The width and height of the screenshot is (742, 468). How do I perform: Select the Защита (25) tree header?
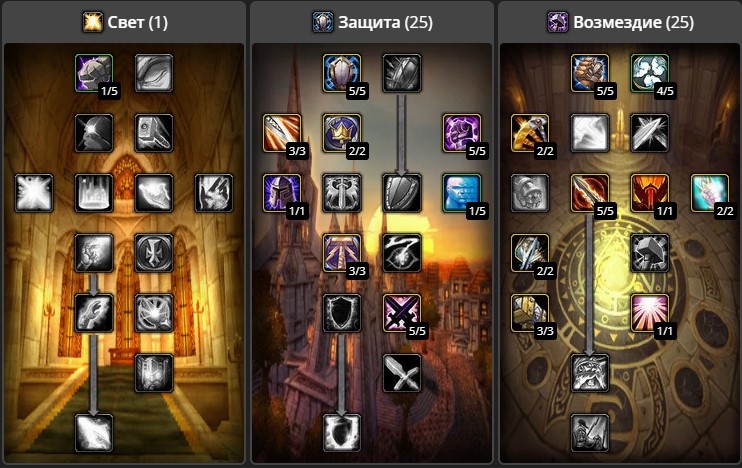pos(372,22)
